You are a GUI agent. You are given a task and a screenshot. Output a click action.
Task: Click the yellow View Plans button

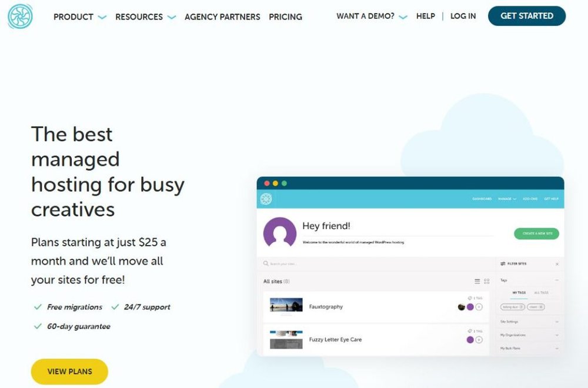pyautogui.click(x=69, y=372)
